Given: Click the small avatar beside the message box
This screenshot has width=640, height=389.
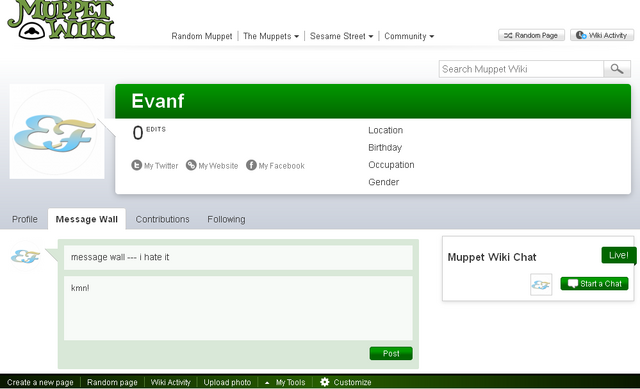Looking at the screenshot, I should [25, 256].
